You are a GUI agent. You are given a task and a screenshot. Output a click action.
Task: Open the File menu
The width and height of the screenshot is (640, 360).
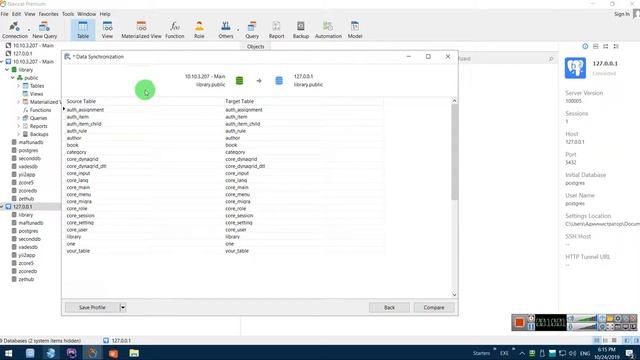point(4,14)
